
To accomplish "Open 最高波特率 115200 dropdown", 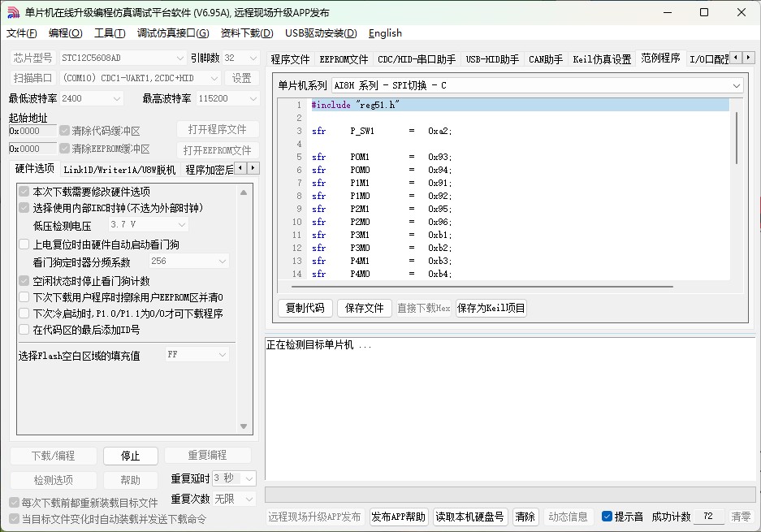I will [228, 98].
